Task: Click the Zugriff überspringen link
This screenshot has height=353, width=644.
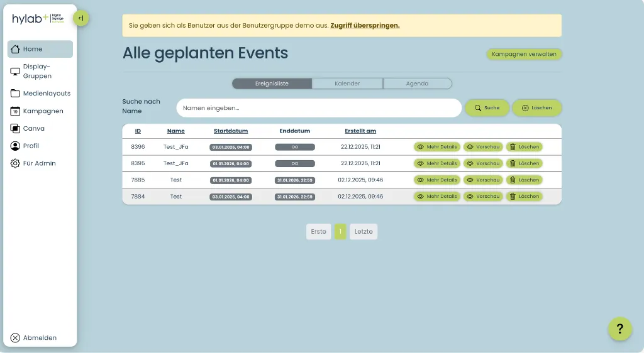Action: (365, 25)
